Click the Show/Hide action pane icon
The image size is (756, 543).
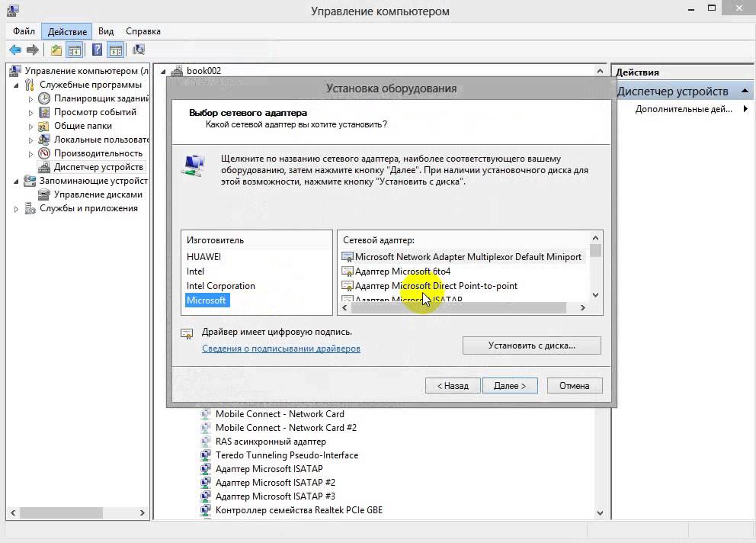(116, 50)
